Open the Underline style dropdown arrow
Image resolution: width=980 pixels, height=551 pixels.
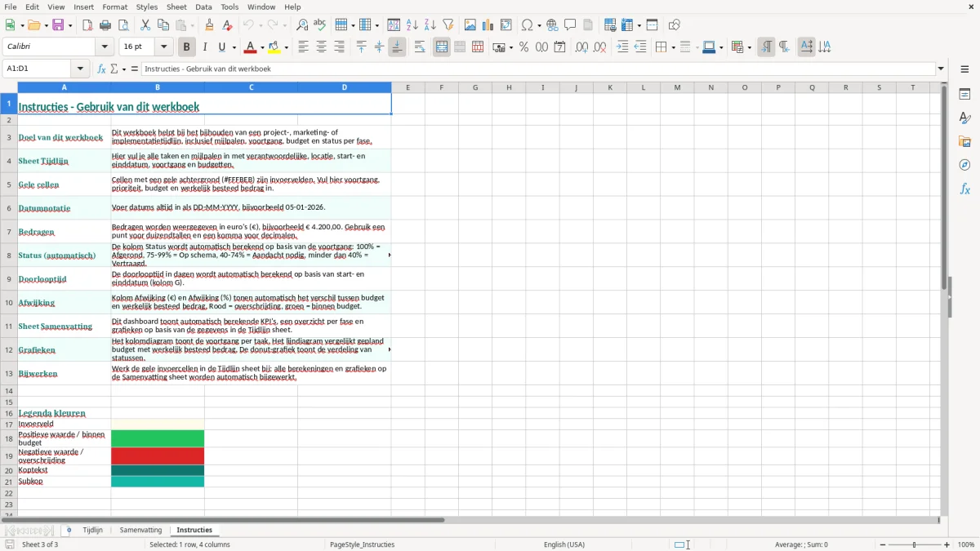pyautogui.click(x=234, y=47)
